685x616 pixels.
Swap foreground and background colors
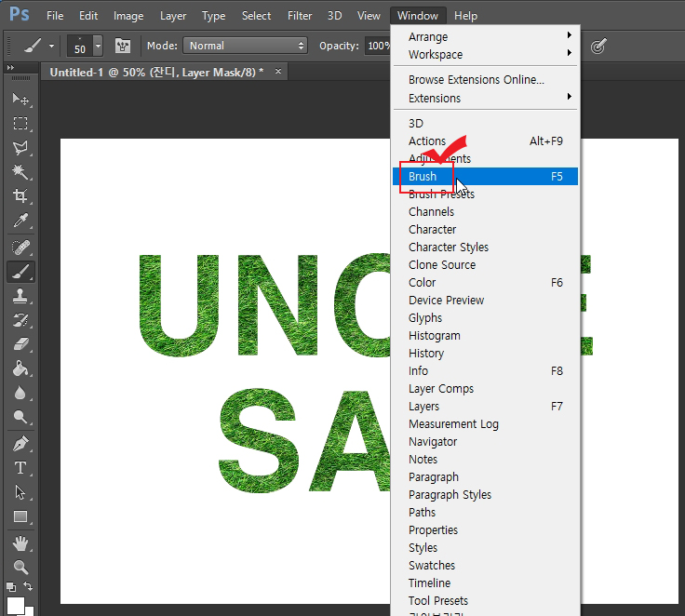point(28,586)
